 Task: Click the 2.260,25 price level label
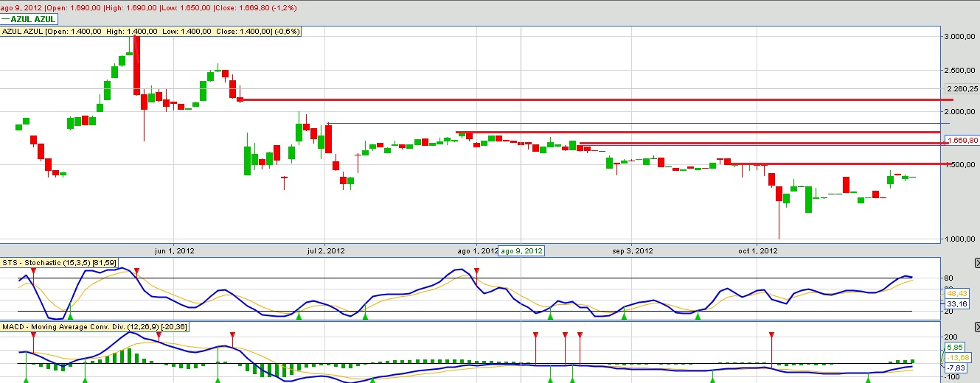coord(962,89)
